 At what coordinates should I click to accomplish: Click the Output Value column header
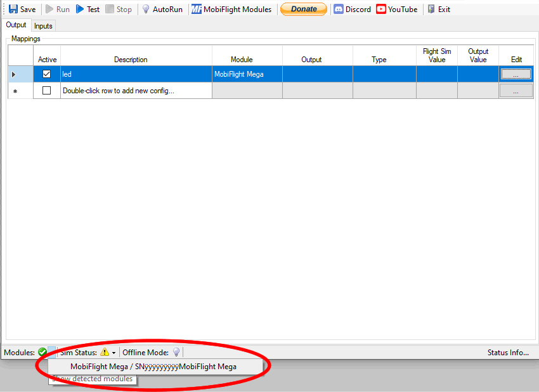pos(478,55)
